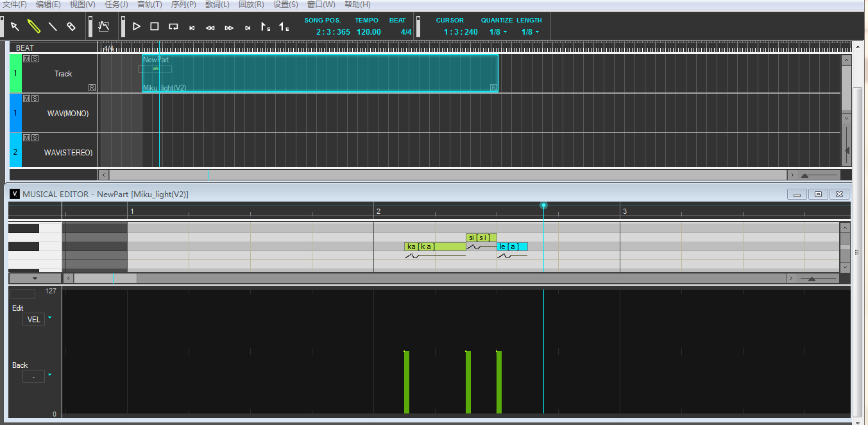The width and height of the screenshot is (868, 425).
Task: Click the NewPart block on Track 1
Action: tap(319, 73)
